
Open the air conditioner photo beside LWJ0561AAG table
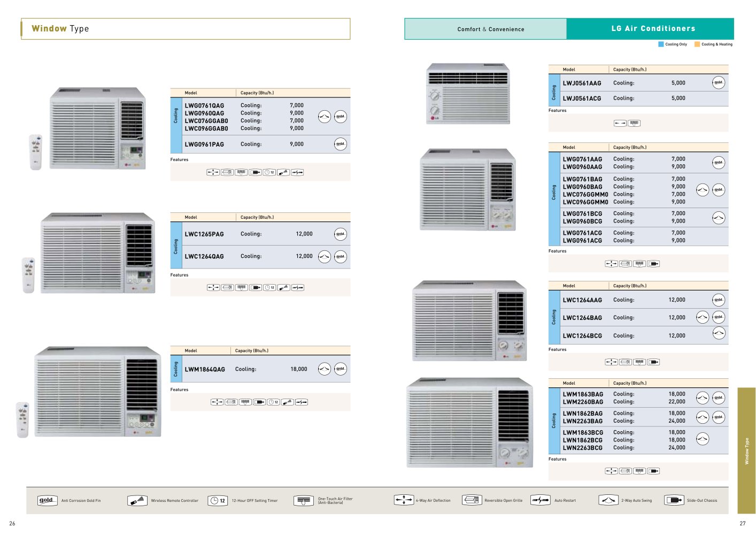click(x=468, y=94)
